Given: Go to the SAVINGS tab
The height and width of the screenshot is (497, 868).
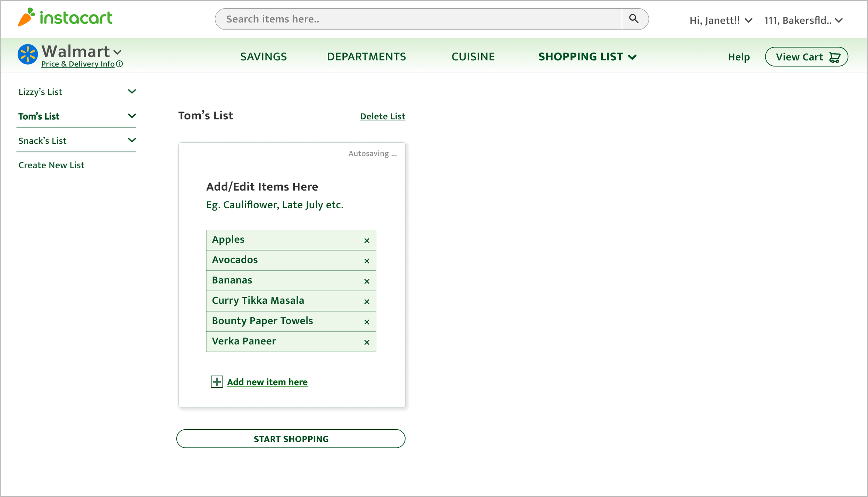Looking at the screenshot, I should click(264, 57).
